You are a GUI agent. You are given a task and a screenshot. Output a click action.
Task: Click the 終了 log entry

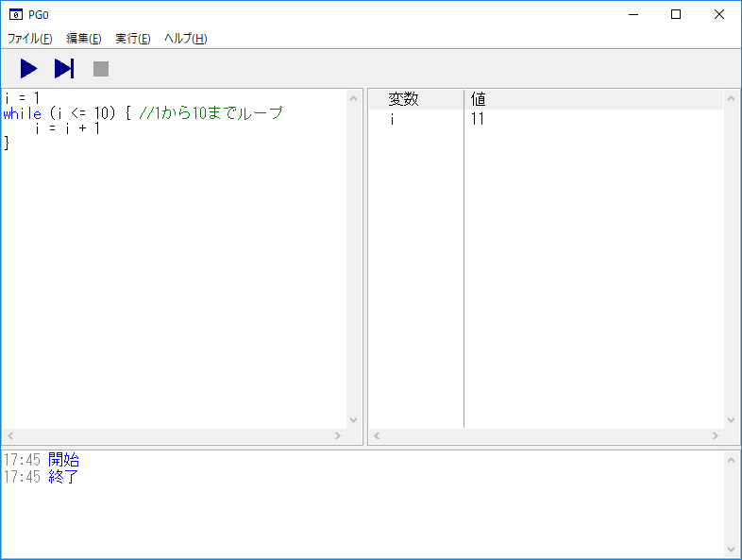(x=63, y=477)
